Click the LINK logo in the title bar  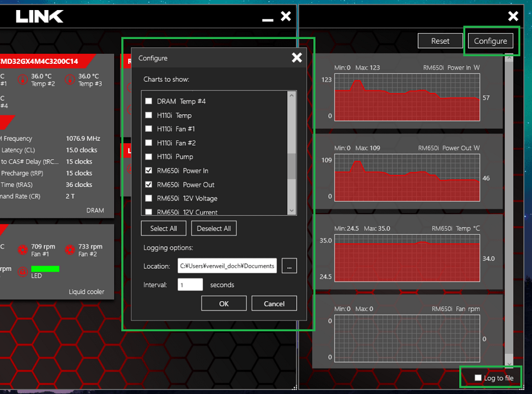click(40, 17)
